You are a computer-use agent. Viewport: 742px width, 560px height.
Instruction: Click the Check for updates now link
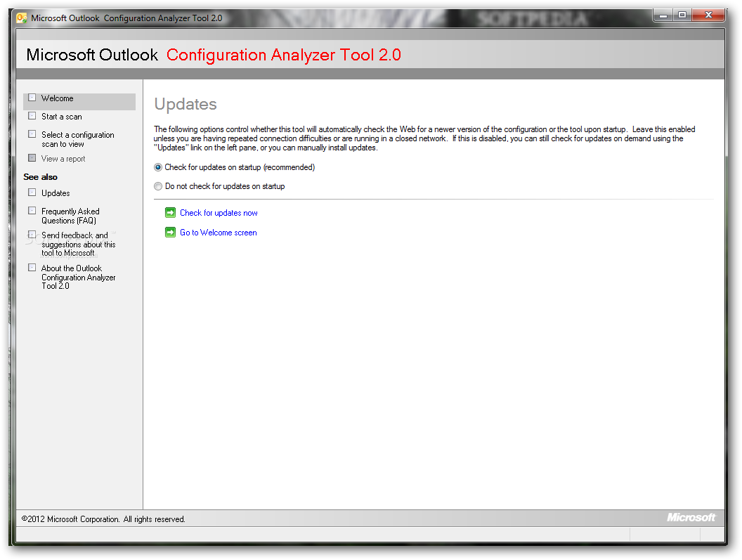tap(219, 213)
